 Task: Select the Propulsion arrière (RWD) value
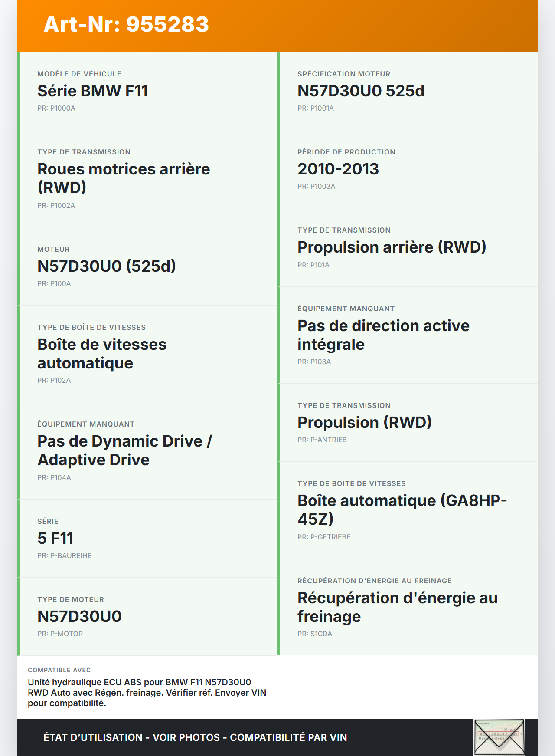coord(392,247)
